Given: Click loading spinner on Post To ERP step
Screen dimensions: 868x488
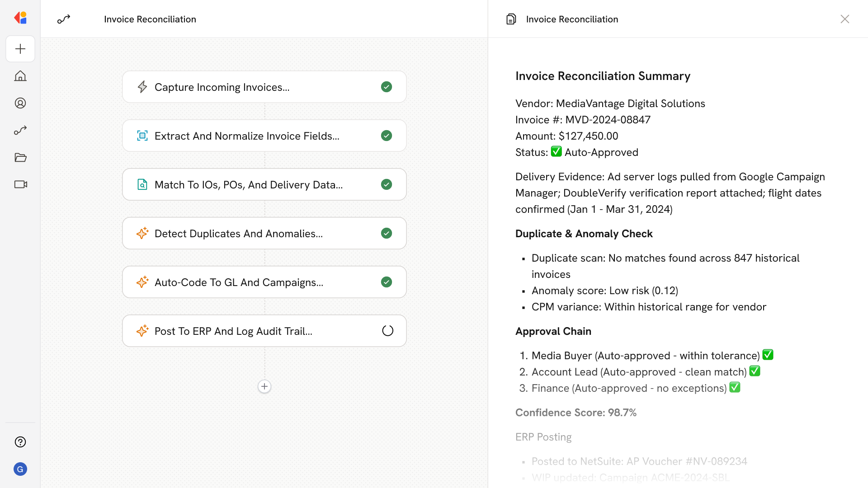Looking at the screenshot, I should click(x=387, y=331).
